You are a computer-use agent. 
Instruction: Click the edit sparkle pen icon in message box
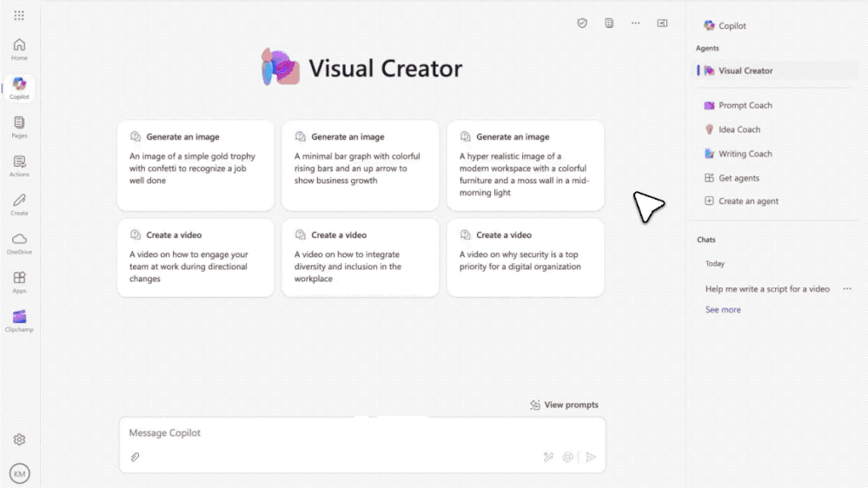point(548,457)
